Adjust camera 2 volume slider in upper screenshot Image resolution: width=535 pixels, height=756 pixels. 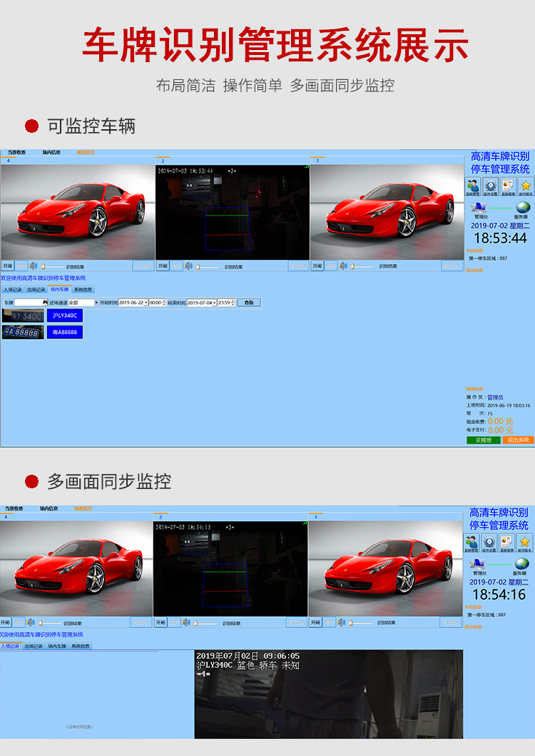tap(208, 266)
